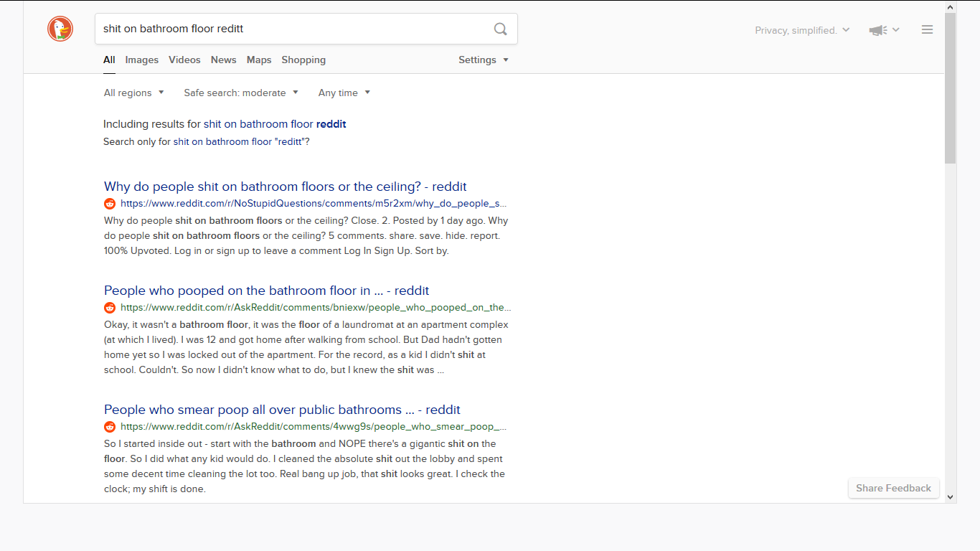The width and height of the screenshot is (980, 551).
Task: Open the Safe search: moderate dropdown
Action: pyautogui.click(x=241, y=93)
